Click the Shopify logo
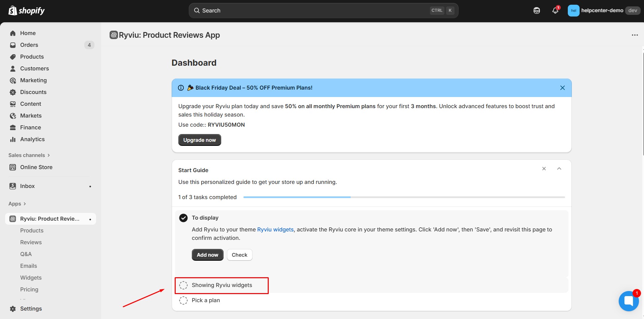This screenshot has width=644, height=319. click(x=27, y=11)
